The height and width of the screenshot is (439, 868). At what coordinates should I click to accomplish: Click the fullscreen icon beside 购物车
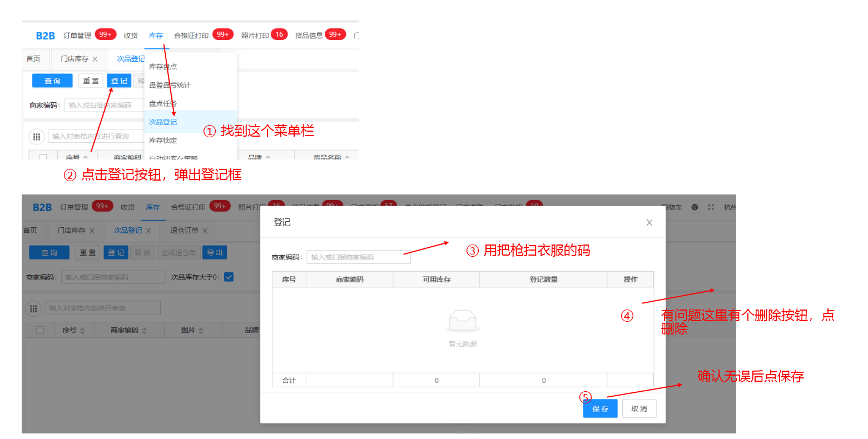coord(711,207)
